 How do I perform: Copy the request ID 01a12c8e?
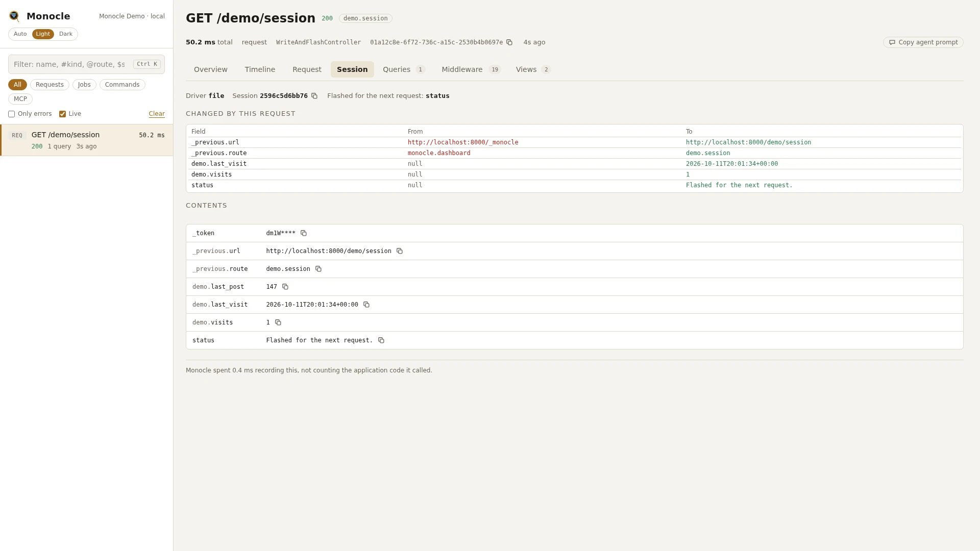(509, 42)
